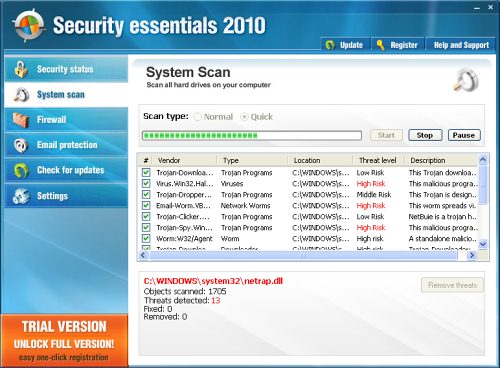Uncheck the Worm:W32/Agent row checkbox
Image resolution: width=500 pixels, height=368 pixels.
pyautogui.click(x=146, y=239)
